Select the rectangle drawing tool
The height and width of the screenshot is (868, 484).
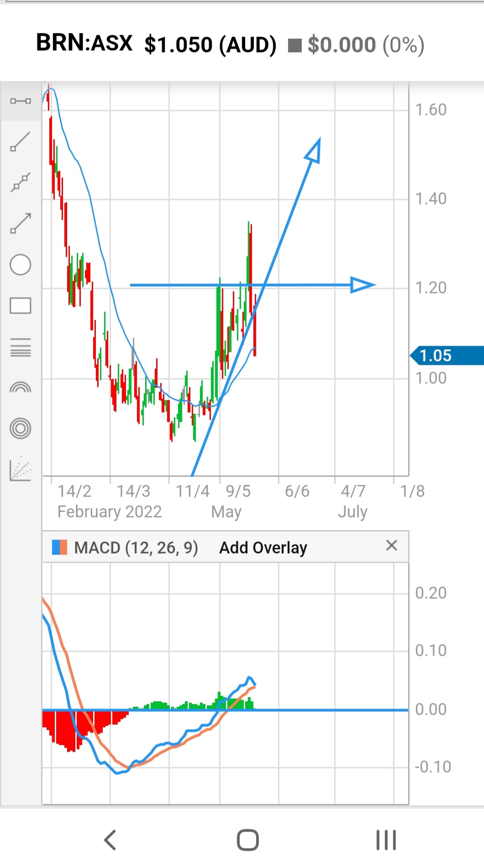click(x=21, y=306)
